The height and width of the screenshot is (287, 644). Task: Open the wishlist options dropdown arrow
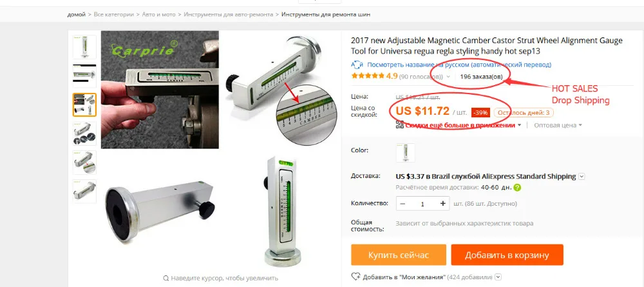[x=498, y=277]
